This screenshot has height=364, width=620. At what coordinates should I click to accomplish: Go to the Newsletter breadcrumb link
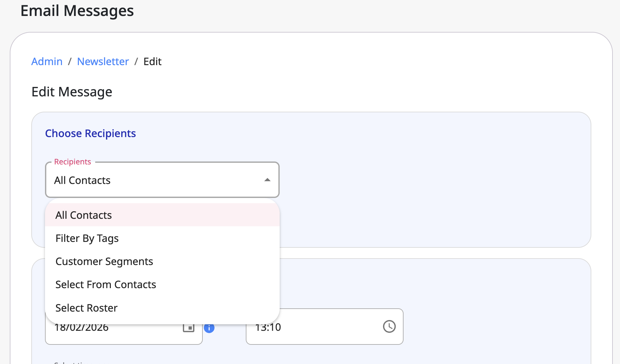click(103, 62)
